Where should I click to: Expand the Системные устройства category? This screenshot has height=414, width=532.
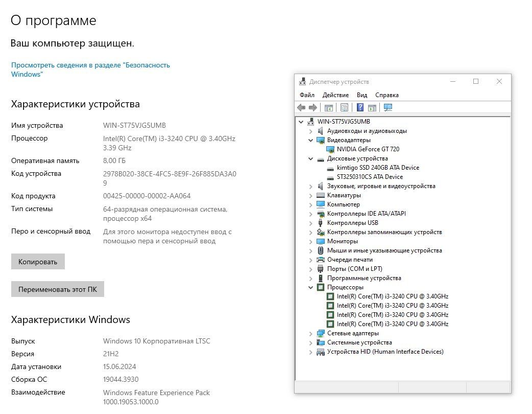(x=310, y=342)
